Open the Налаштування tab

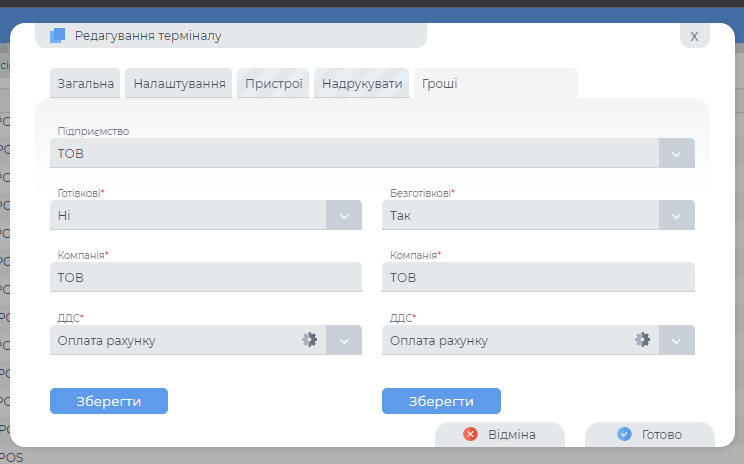pyautogui.click(x=179, y=84)
